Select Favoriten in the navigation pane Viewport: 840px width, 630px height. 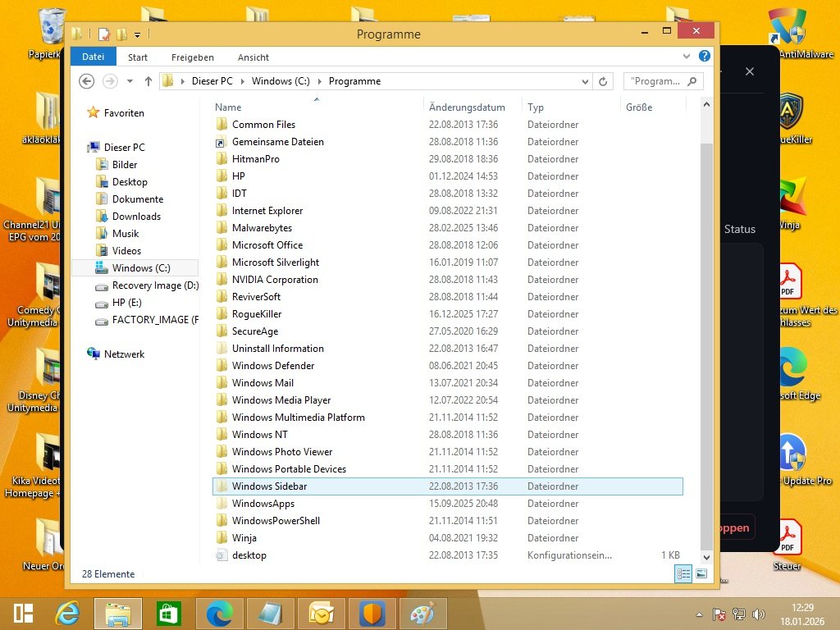[x=124, y=113]
